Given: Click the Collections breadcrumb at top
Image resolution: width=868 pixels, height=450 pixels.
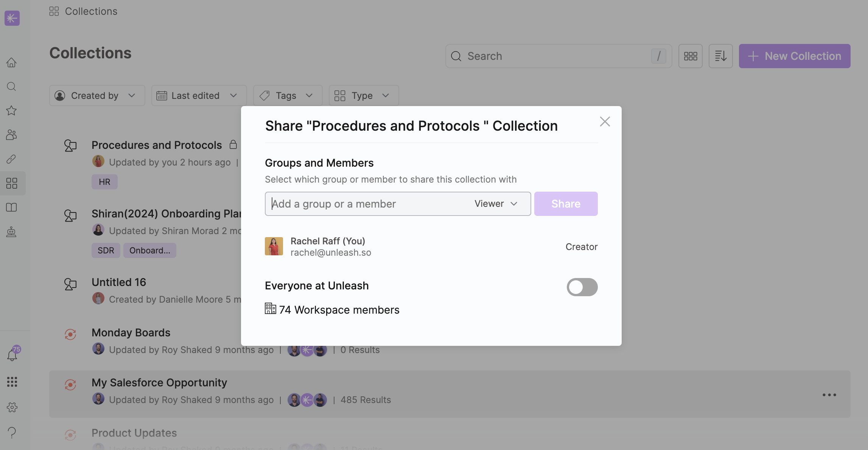Looking at the screenshot, I should pos(83,11).
